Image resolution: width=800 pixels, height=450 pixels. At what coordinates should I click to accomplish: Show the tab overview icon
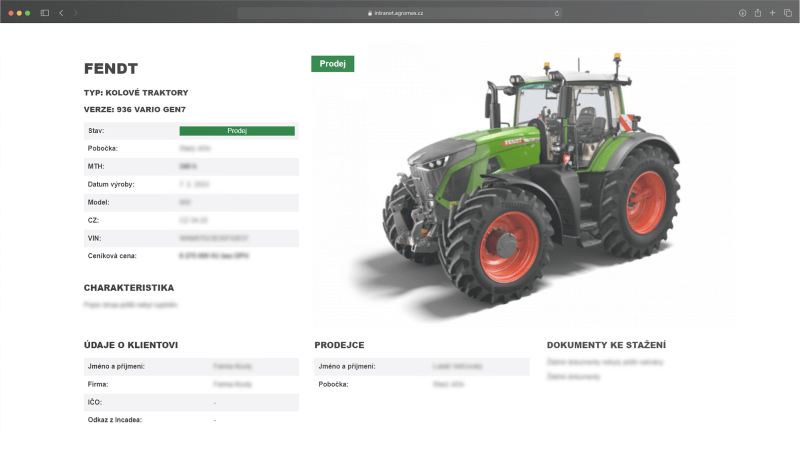(787, 13)
